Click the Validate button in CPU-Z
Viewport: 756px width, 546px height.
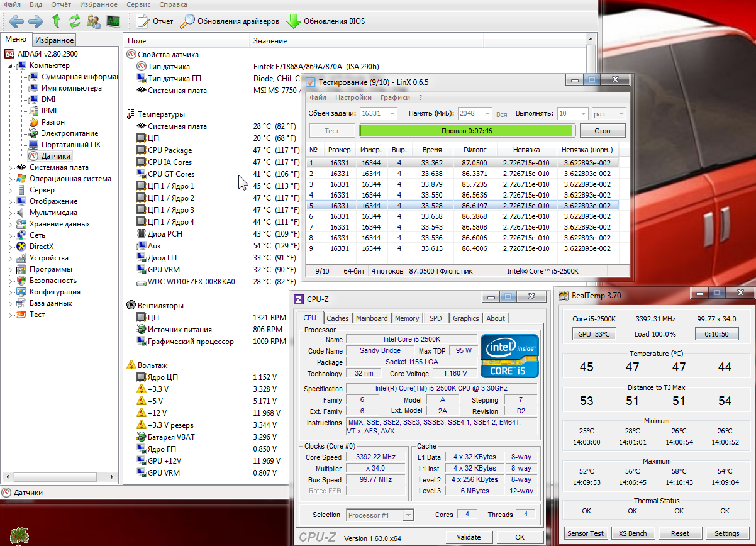point(469,537)
